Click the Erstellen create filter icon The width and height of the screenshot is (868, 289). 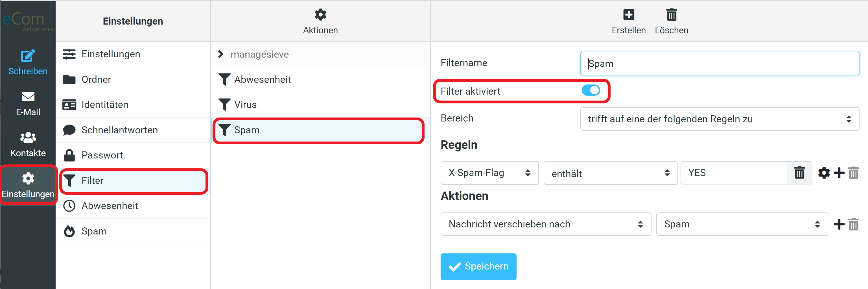pyautogui.click(x=628, y=15)
